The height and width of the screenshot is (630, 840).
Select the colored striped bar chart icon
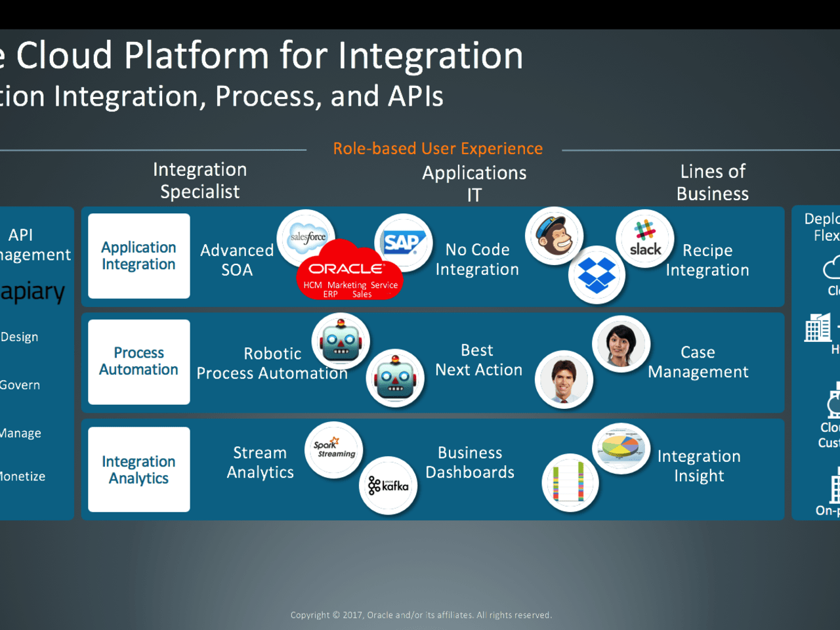pyautogui.click(x=570, y=482)
